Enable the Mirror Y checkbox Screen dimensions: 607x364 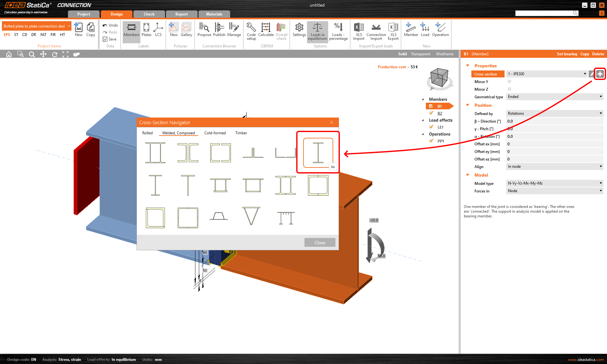(x=509, y=82)
